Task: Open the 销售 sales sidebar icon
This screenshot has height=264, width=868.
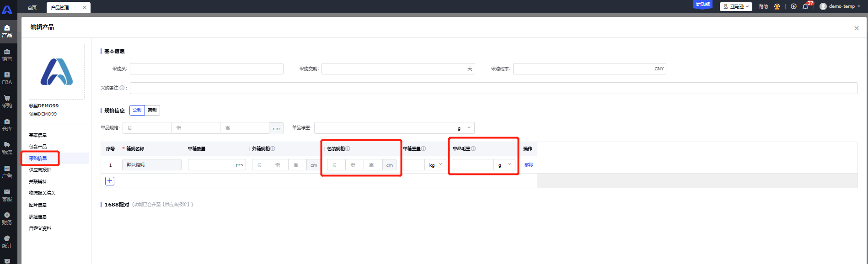Action: click(7, 55)
